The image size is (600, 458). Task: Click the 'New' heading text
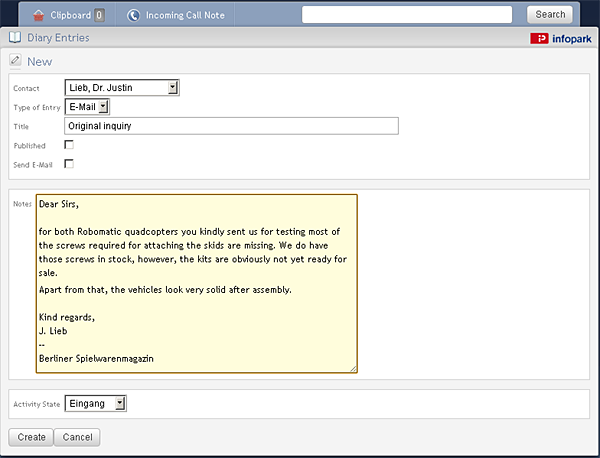coord(40,62)
